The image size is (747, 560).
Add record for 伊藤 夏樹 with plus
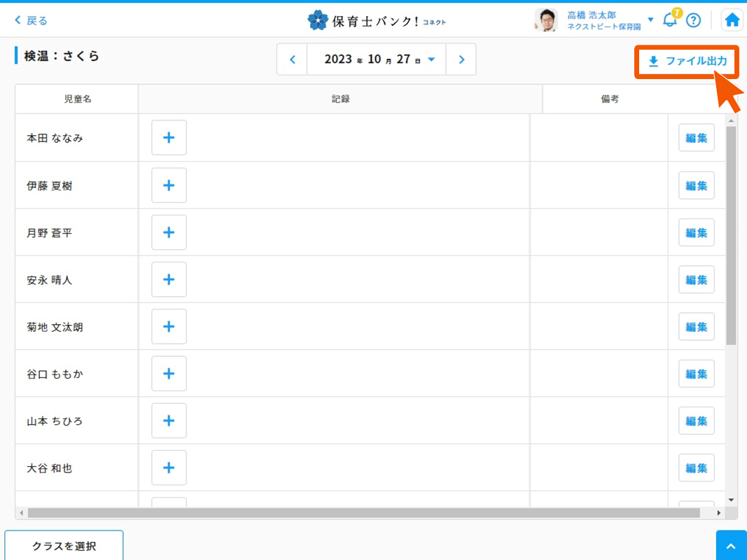coord(169,185)
